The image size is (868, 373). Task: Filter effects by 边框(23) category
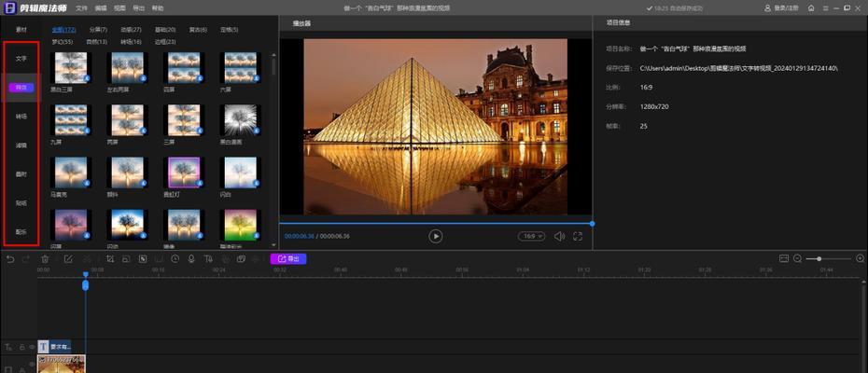165,42
